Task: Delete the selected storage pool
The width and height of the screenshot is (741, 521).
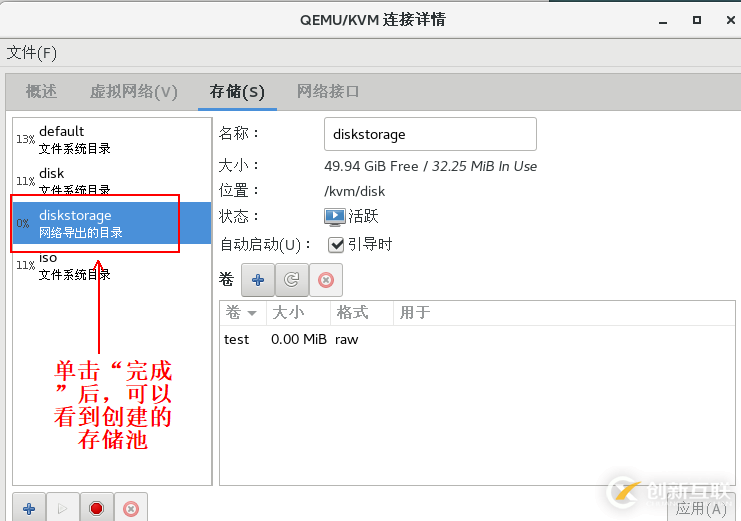Action: [x=130, y=508]
